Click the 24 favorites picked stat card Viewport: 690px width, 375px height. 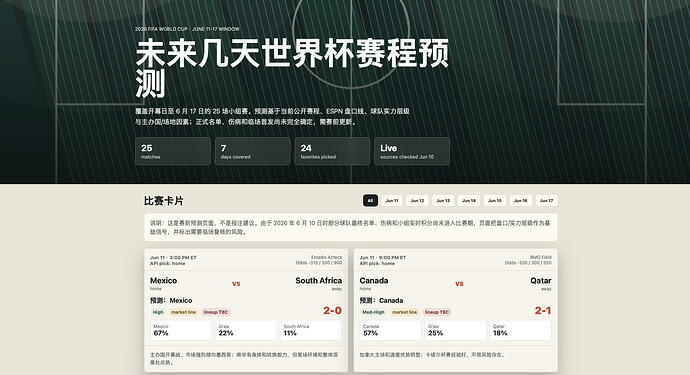click(x=332, y=151)
